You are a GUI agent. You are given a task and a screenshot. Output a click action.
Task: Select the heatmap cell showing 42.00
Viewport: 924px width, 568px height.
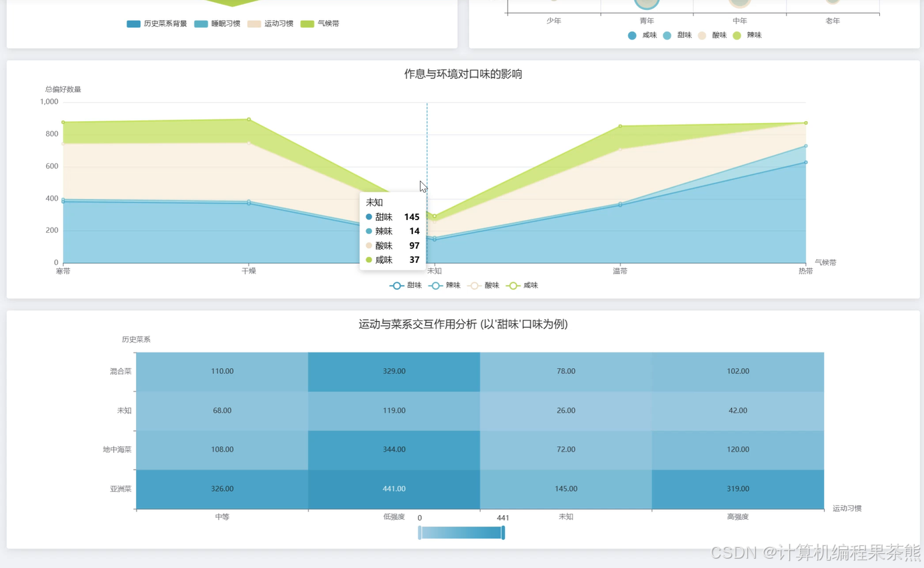pyautogui.click(x=738, y=411)
